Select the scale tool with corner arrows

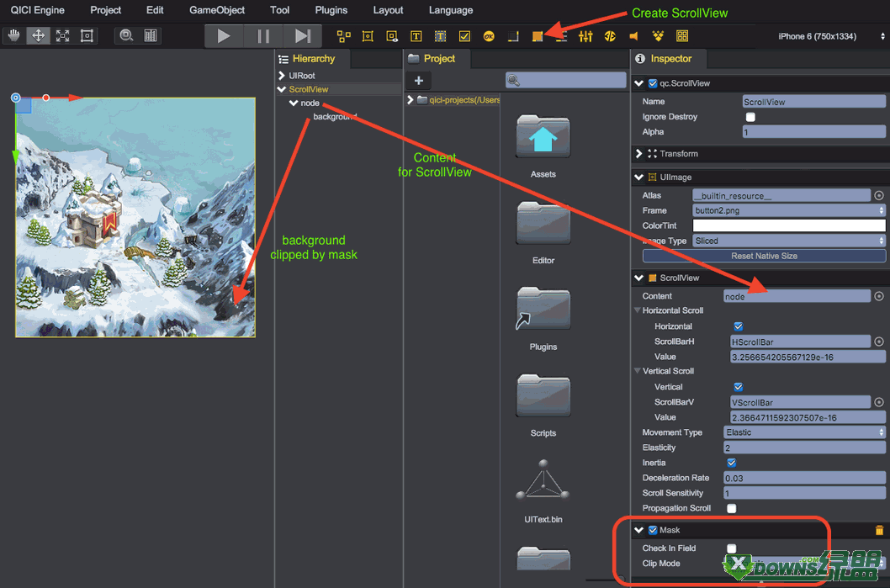(x=62, y=36)
